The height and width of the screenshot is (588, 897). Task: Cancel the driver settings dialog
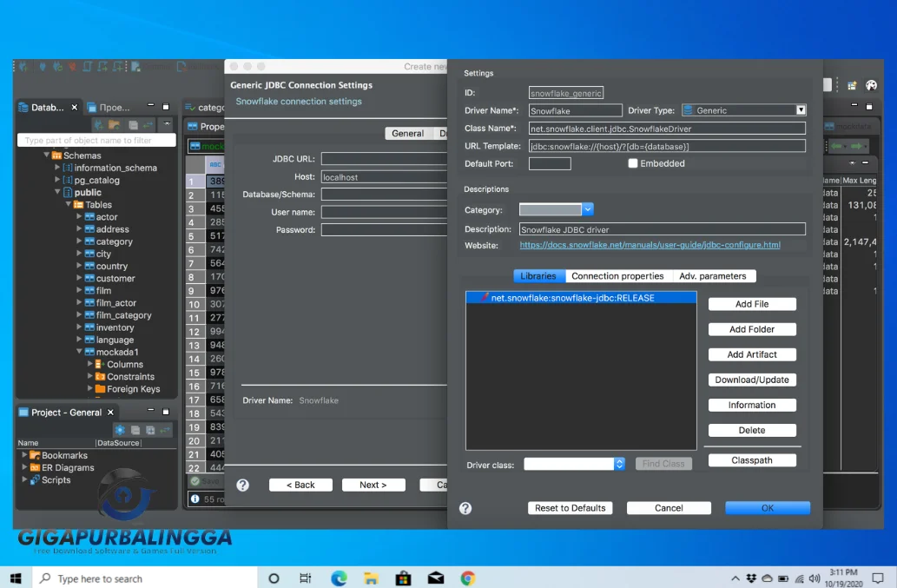click(669, 508)
